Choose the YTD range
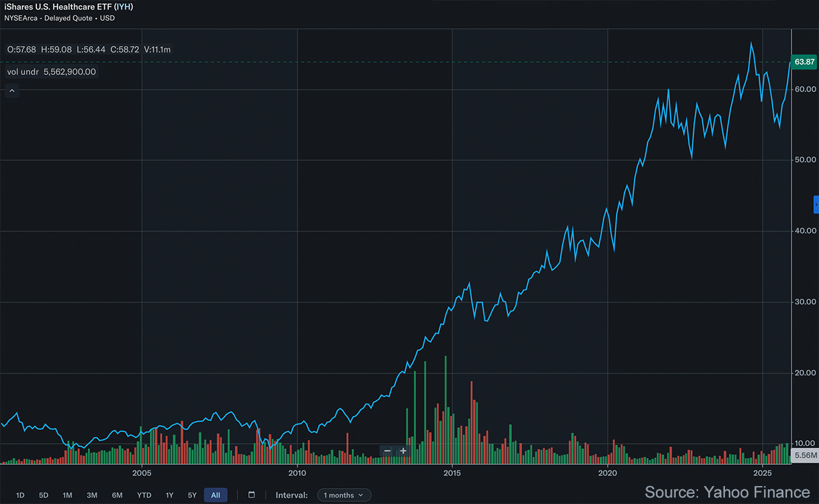This screenshot has width=819, height=504. pyautogui.click(x=144, y=495)
